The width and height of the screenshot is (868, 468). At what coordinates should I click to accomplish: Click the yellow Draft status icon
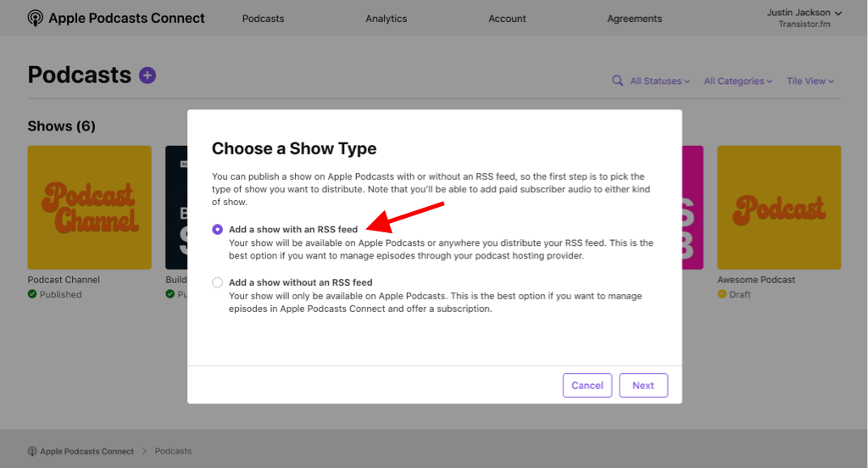(722, 294)
